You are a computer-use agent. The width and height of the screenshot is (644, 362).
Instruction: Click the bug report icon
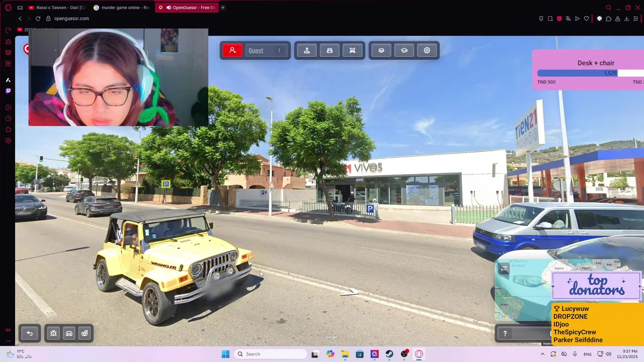click(53, 333)
